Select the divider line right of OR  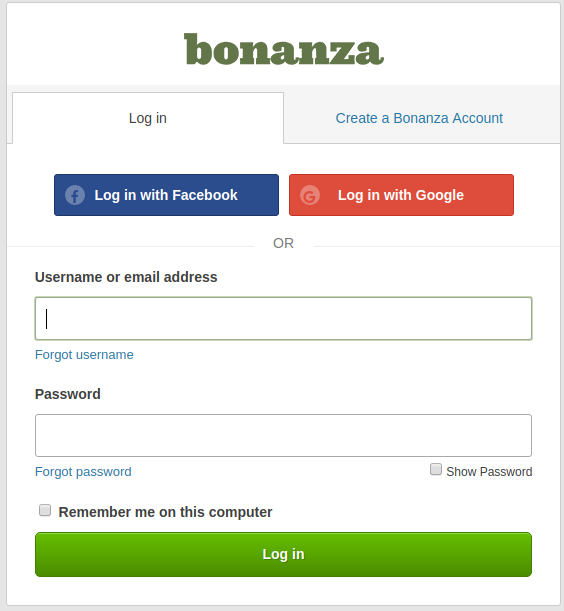coord(437,246)
